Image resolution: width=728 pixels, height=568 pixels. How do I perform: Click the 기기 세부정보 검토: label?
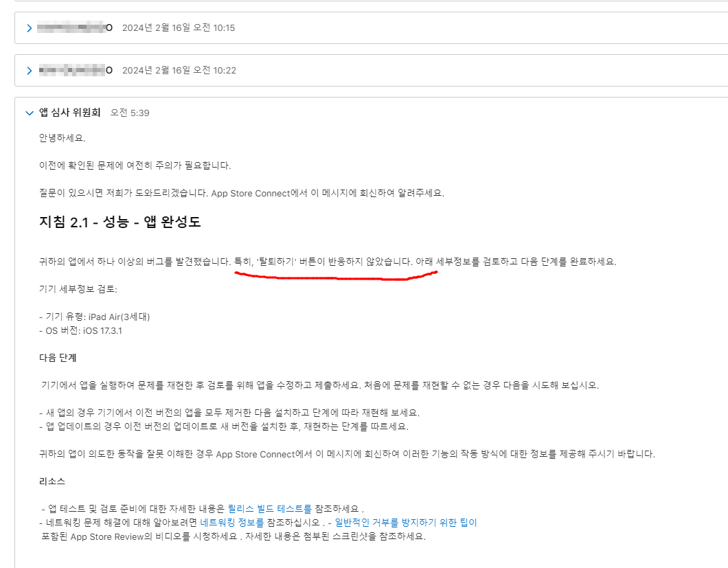click(78, 289)
